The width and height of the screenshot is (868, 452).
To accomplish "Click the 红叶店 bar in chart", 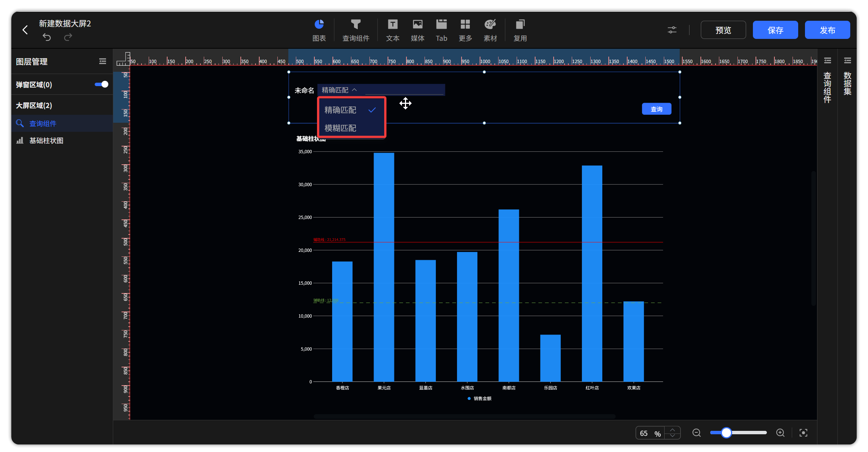I will click(592, 273).
